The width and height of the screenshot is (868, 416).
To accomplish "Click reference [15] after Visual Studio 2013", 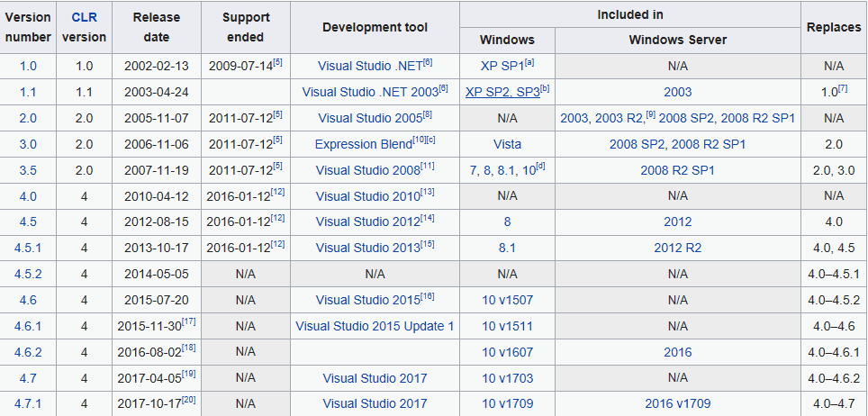I will point(428,244).
